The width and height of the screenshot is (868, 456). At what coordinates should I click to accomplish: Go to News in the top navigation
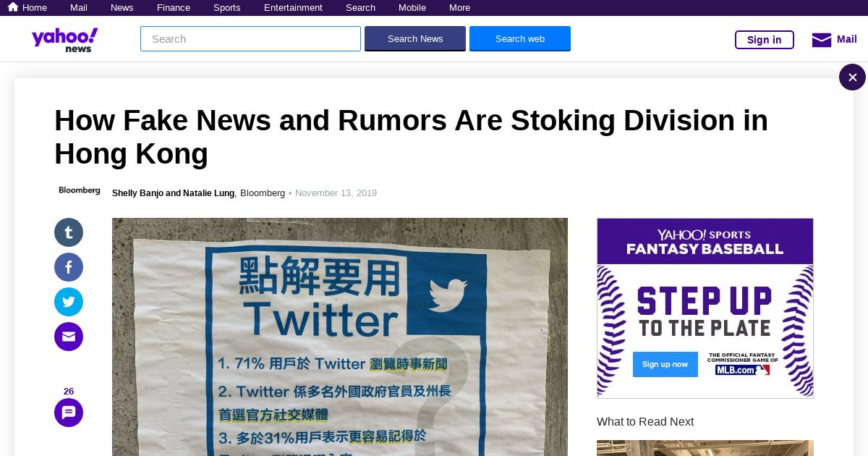point(122,8)
